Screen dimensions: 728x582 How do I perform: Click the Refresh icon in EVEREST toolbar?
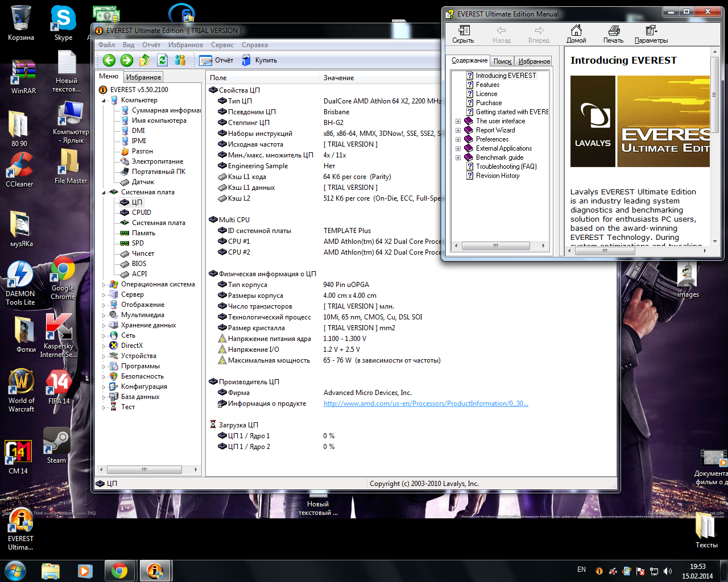tap(162, 60)
